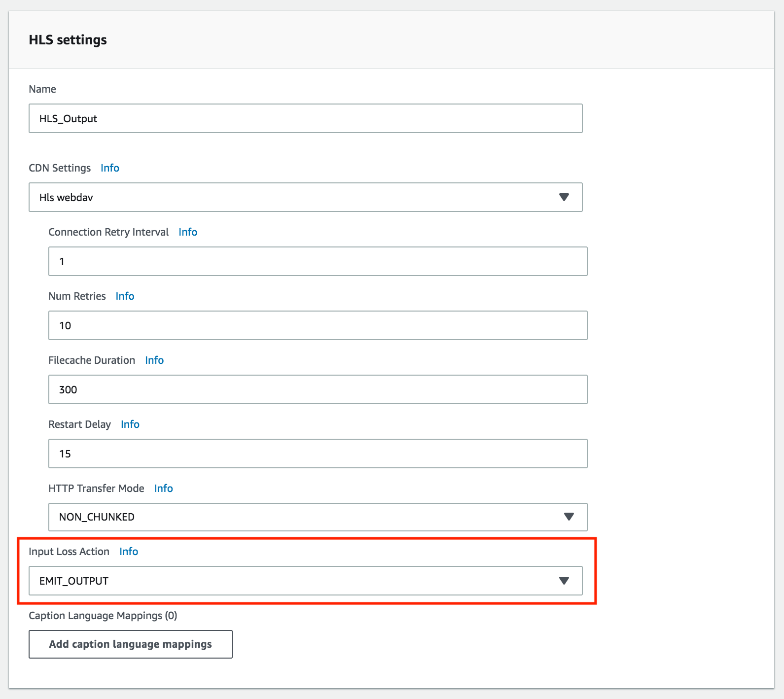Click the 'Hls webdav' value in CDN Settings

pos(67,198)
